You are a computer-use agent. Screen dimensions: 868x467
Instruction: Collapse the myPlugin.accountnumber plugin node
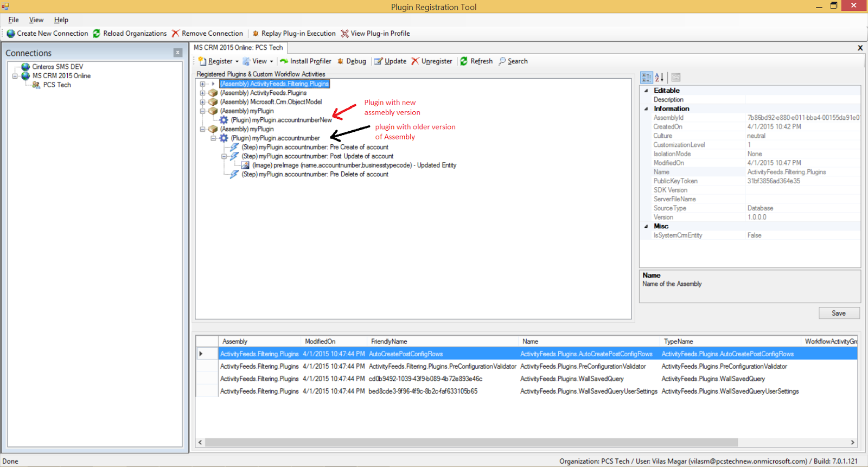click(x=213, y=138)
